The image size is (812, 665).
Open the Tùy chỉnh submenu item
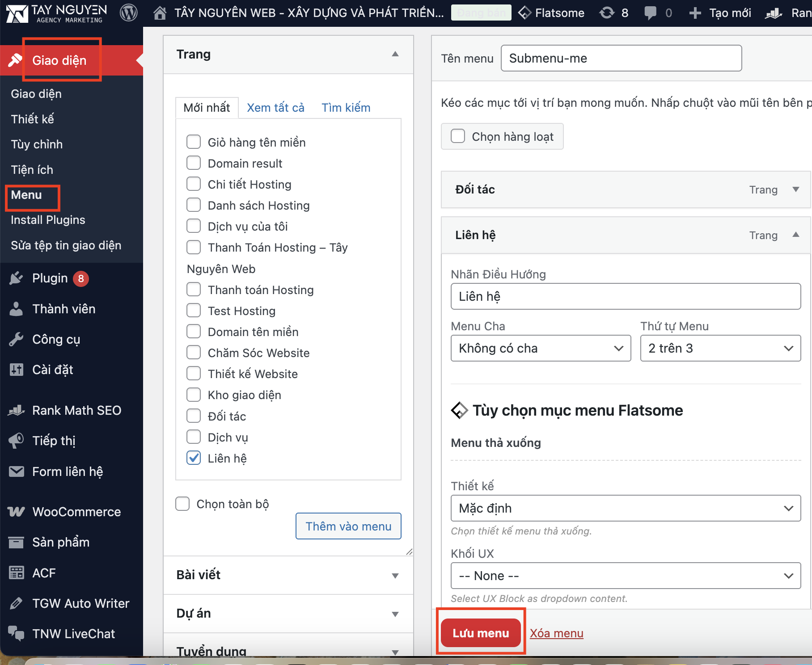pyautogui.click(x=37, y=144)
